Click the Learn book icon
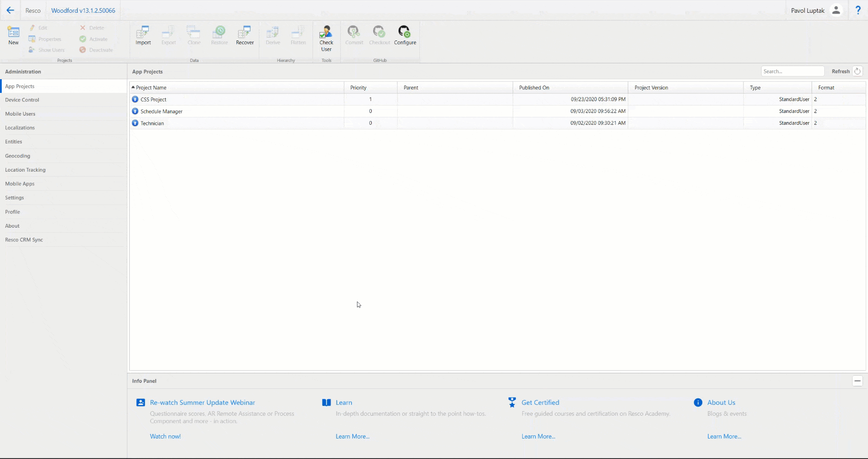Viewport: 868px width, 459px height. point(326,403)
